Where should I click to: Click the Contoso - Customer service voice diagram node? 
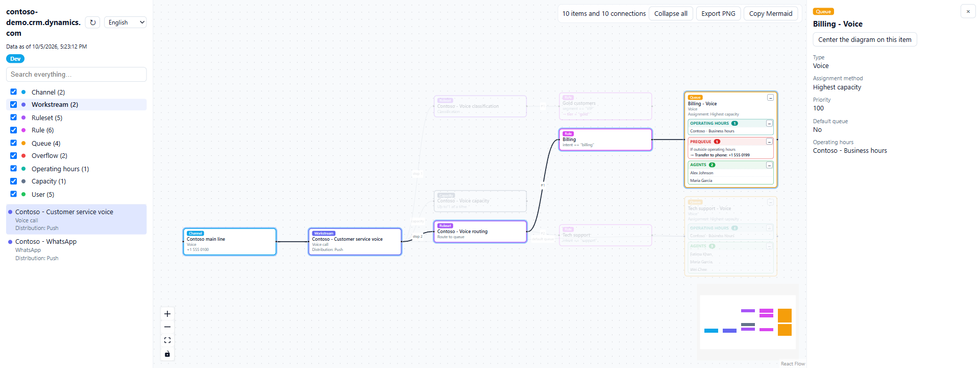click(x=355, y=242)
